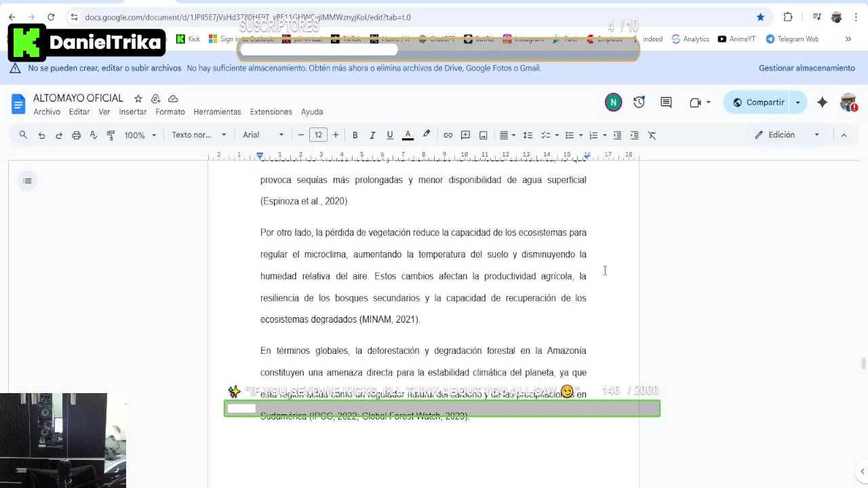Open version history clock icon
Screen dimensions: 868x488
pos(639,102)
